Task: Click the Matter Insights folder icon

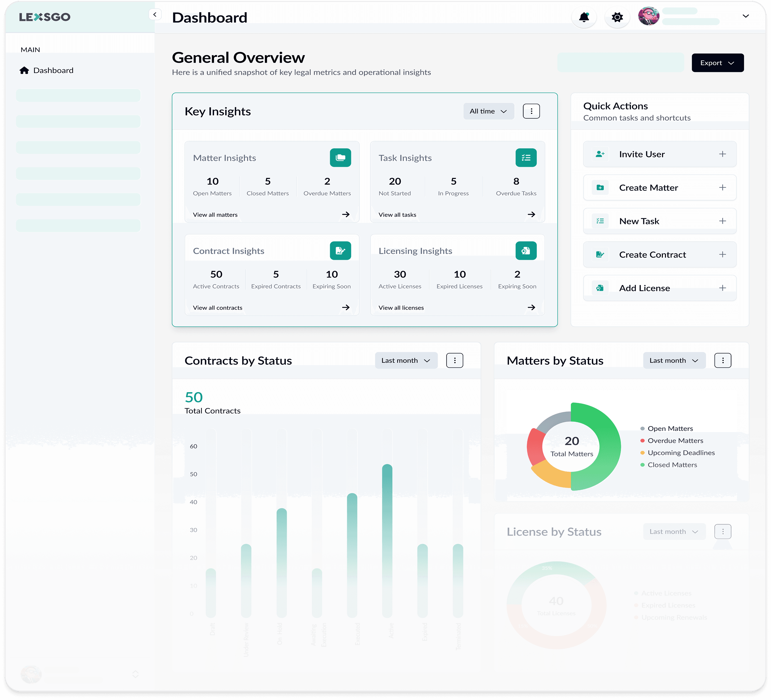Action: (x=340, y=158)
